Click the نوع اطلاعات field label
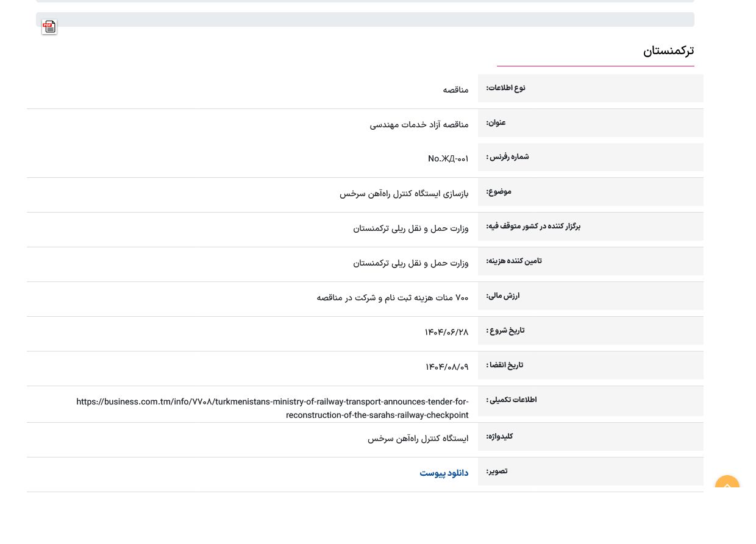The image size is (756, 544). [x=505, y=88]
